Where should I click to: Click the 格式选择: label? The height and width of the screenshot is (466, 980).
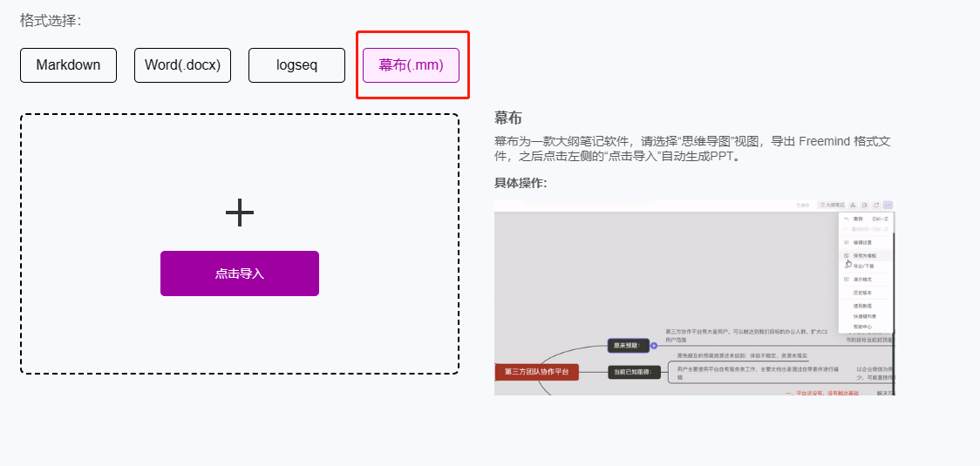point(51,21)
